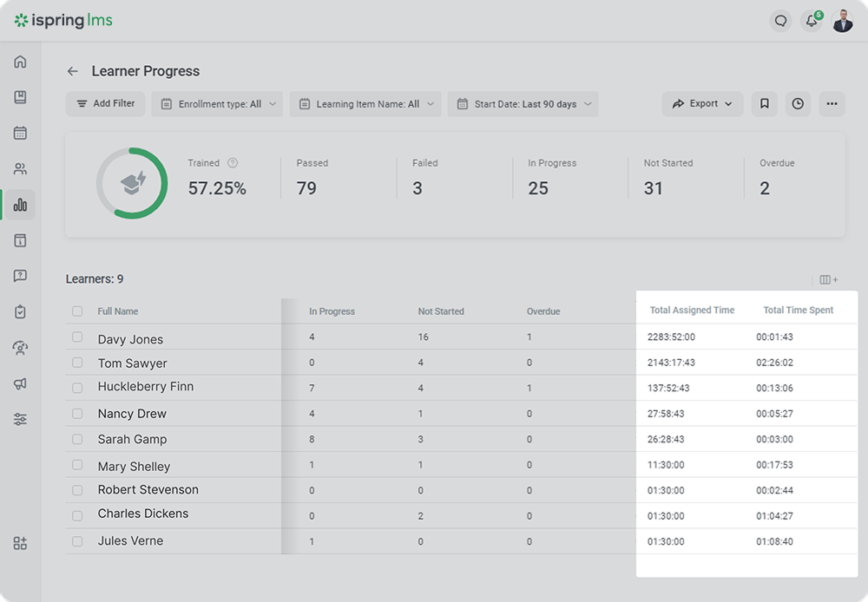Viewport: 868px width, 602px height.
Task: Expand the Start Date Last 90 days dropdown
Action: (523, 104)
